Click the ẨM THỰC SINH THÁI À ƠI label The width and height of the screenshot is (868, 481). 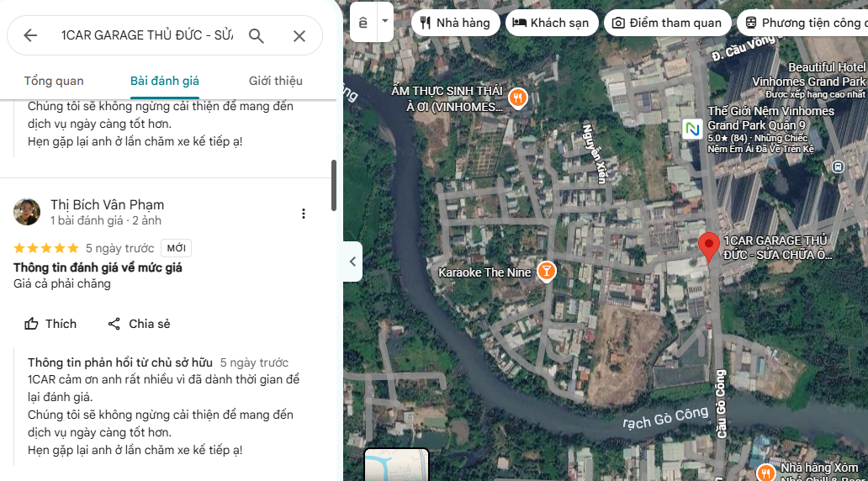(x=447, y=98)
